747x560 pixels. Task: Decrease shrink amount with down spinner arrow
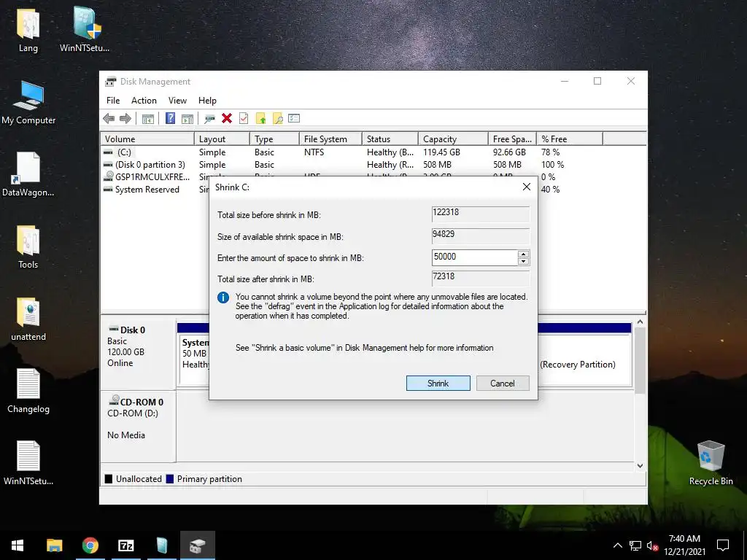tap(523, 262)
